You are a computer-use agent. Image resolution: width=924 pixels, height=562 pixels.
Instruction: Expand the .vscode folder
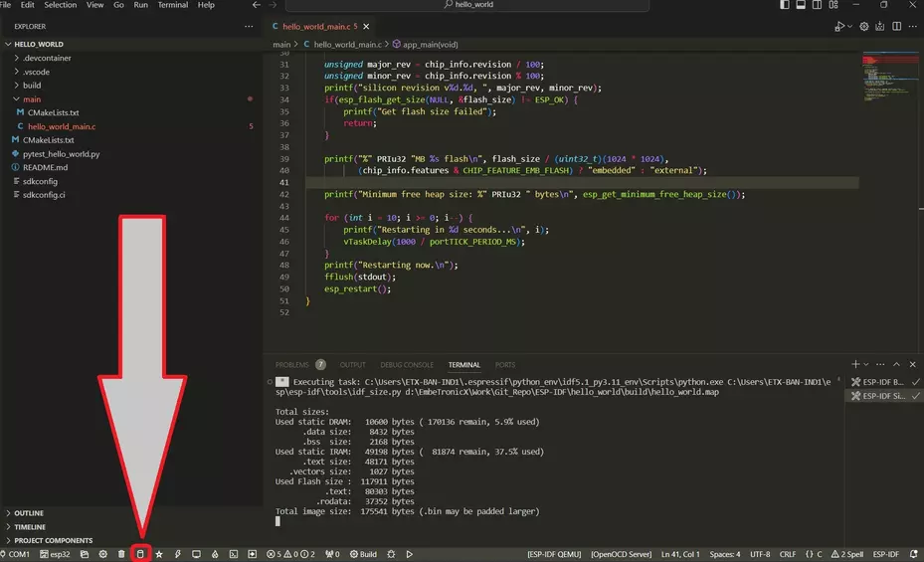pyautogui.click(x=36, y=72)
